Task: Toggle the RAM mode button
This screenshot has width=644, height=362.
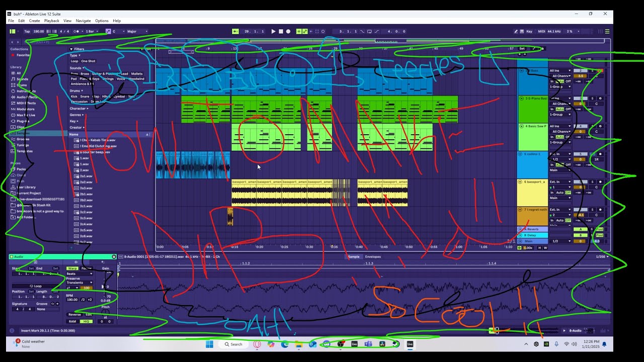Action: pos(72,321)
